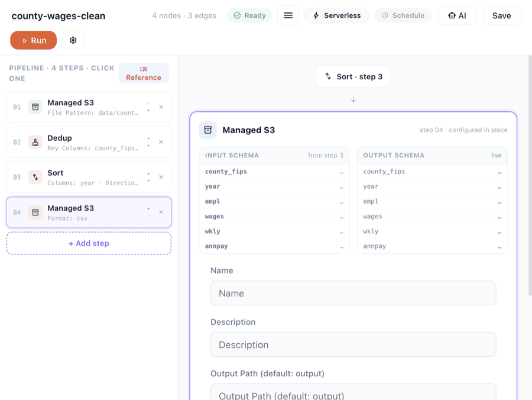The height and width of the screenshot is (400, 532).
Task: Click the "4 nodes · 3 edges" text
Action: [x=184, y=15]
